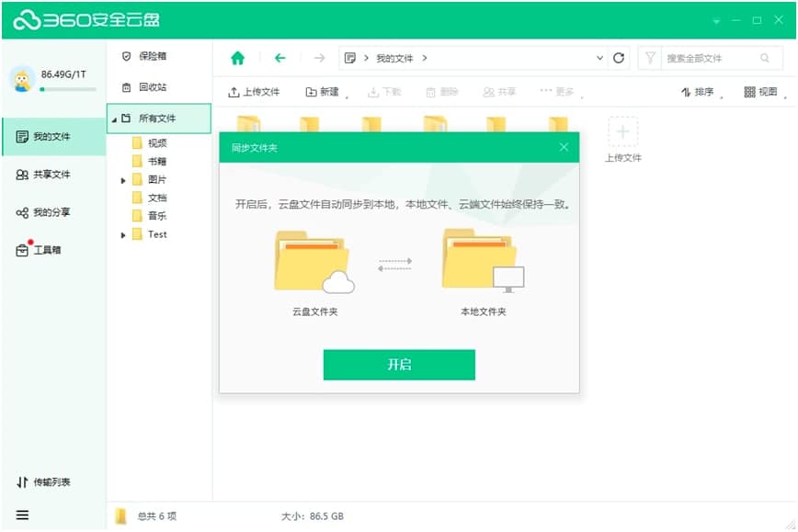Switch to 共享文件 tab
798x532 pixels.
(44, 175)
